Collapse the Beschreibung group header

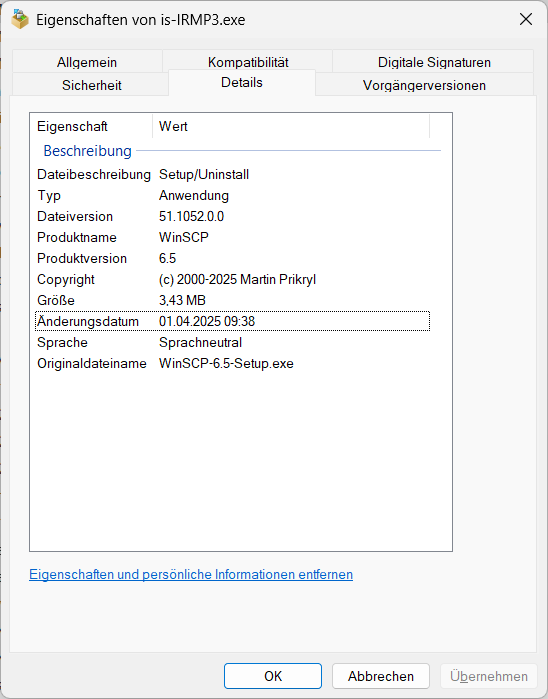tap(87, 151)
